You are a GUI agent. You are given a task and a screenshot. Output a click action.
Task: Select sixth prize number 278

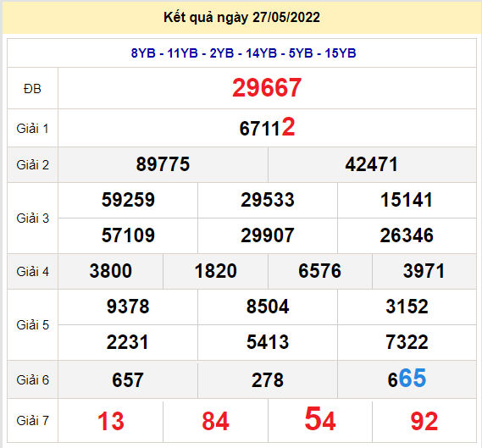click(268, 379)
